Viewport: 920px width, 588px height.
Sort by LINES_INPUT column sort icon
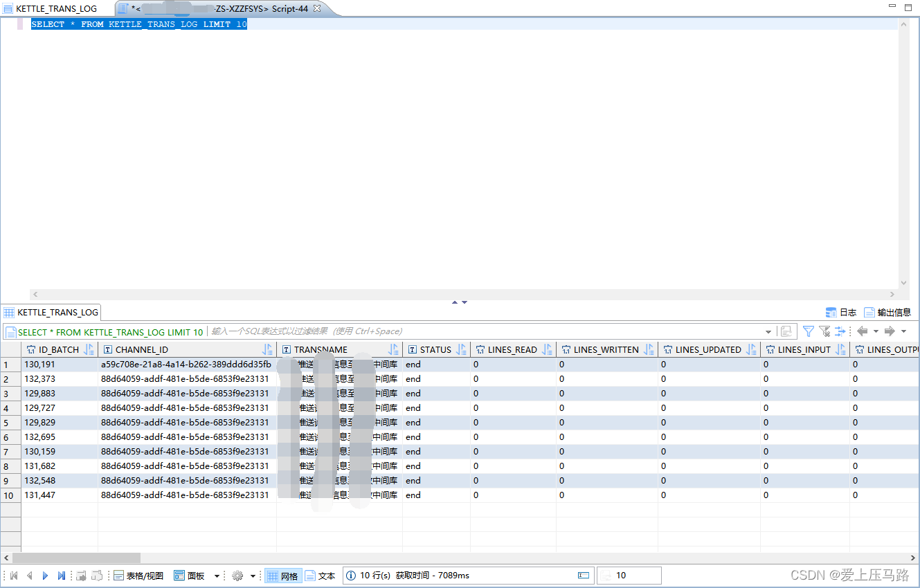coord(840,349)
